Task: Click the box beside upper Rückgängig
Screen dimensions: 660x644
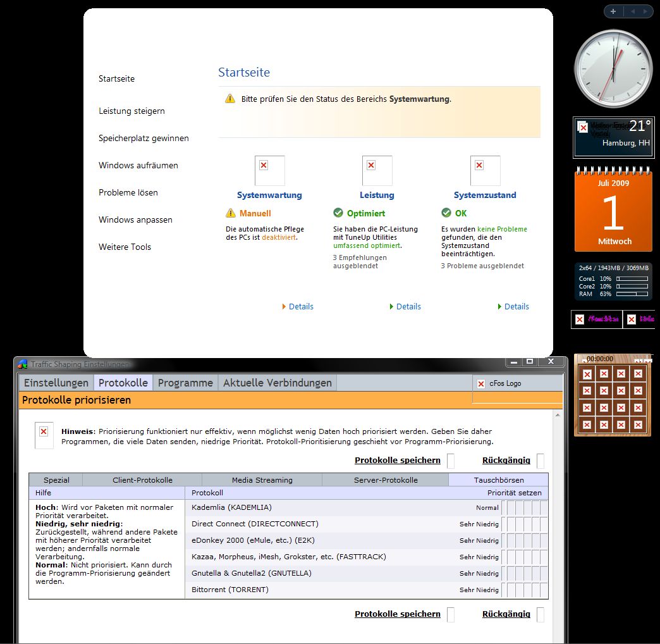Action: 541,461
